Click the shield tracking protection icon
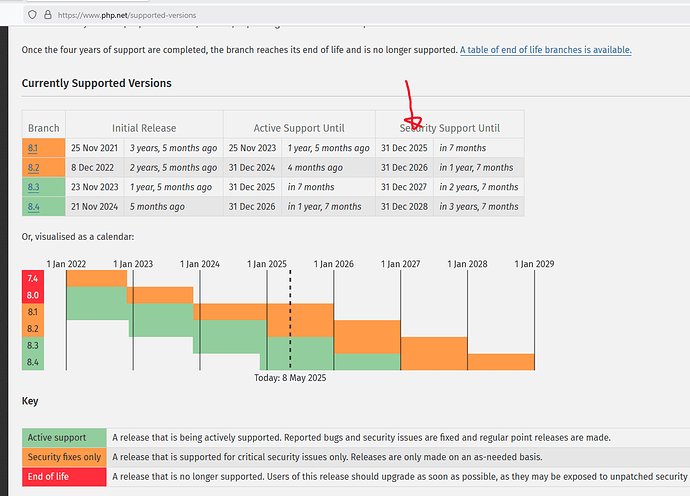The width and height of the screenshot is (690, 496). [32, 15]
